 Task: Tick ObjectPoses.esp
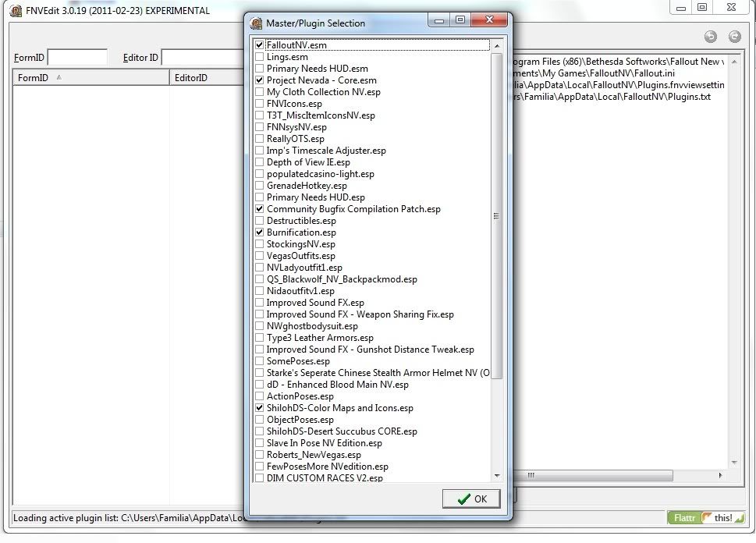pos(259,420)
